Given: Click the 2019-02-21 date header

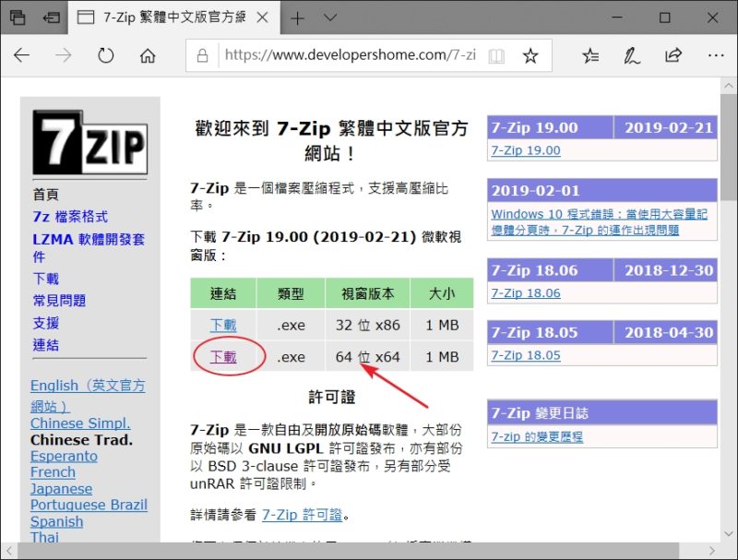Looking at the screenshot, I should (x=668, y=127).
